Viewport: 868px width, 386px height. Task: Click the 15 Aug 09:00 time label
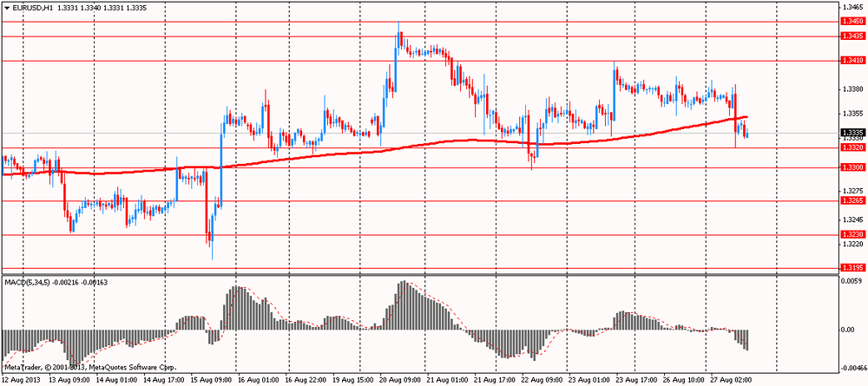pyautogui.click(x=212, y=380)
